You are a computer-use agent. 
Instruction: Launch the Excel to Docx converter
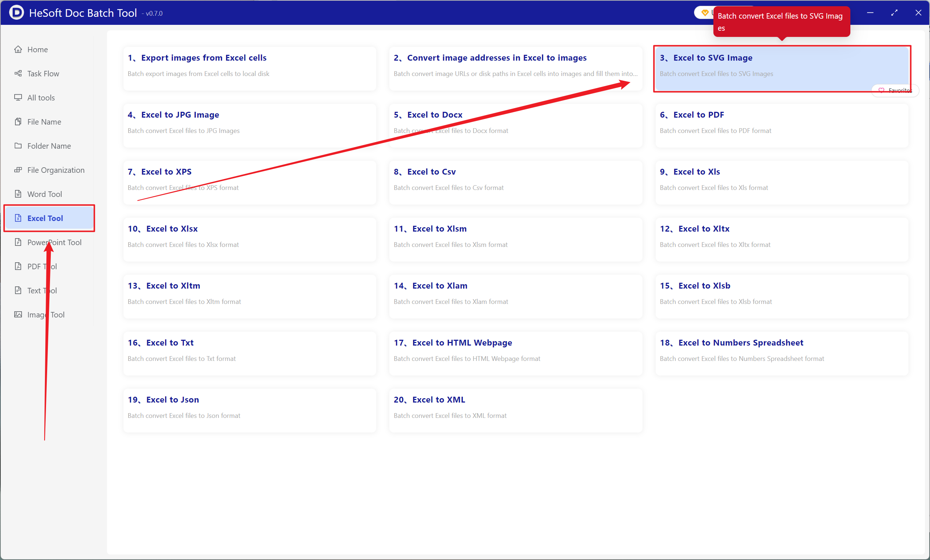point(516,126)
